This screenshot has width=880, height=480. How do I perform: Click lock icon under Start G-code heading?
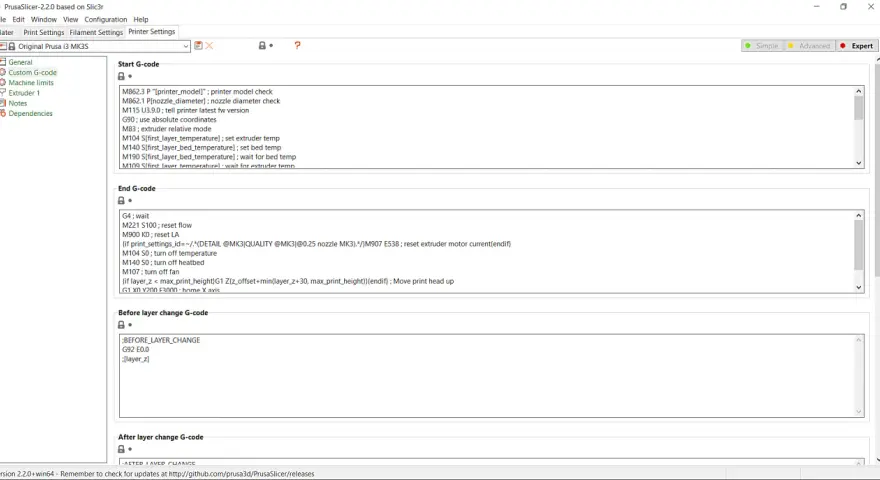pos(121,76)
